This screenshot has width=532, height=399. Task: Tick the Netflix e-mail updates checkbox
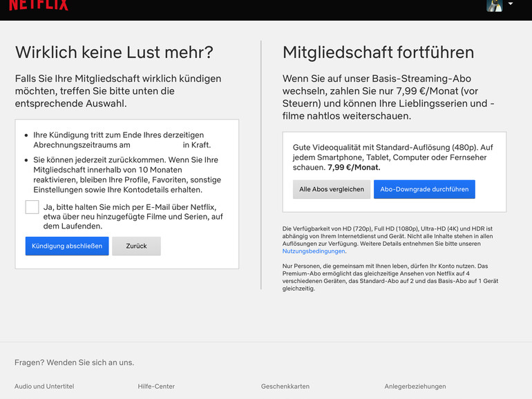tap(32, 207)
